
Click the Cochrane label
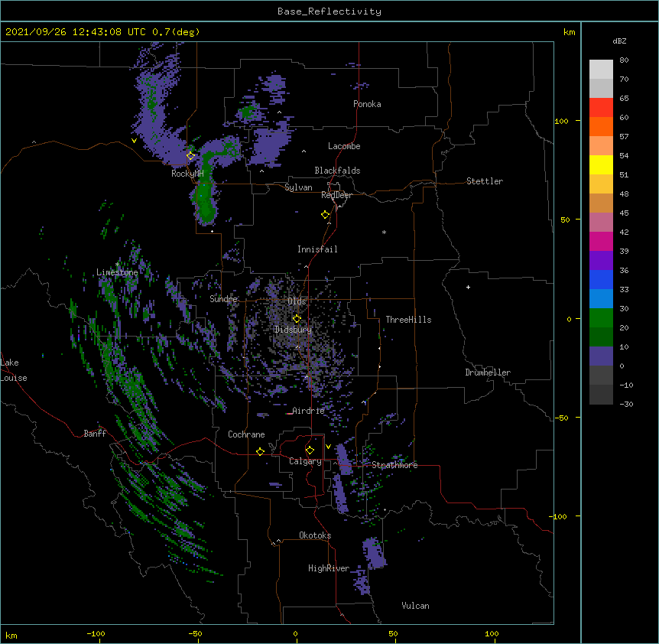pyautogui.click(x=246, y=434)
